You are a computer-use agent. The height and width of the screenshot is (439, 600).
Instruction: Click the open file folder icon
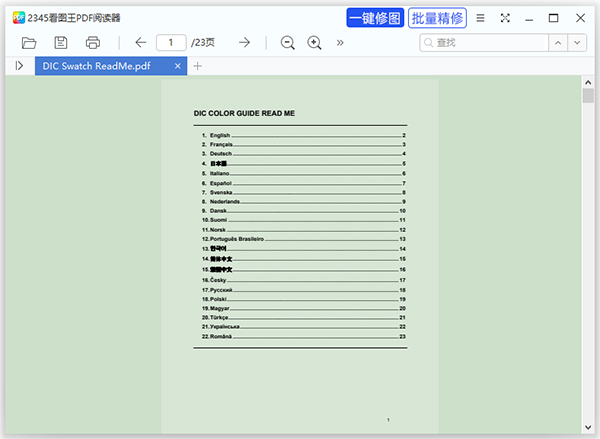point(29,42)
